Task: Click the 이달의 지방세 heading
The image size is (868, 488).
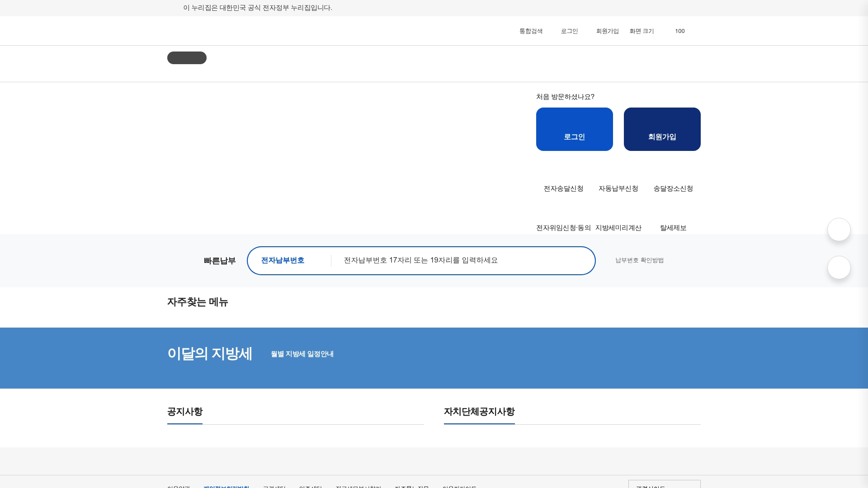Action: (x=210, y=353)
